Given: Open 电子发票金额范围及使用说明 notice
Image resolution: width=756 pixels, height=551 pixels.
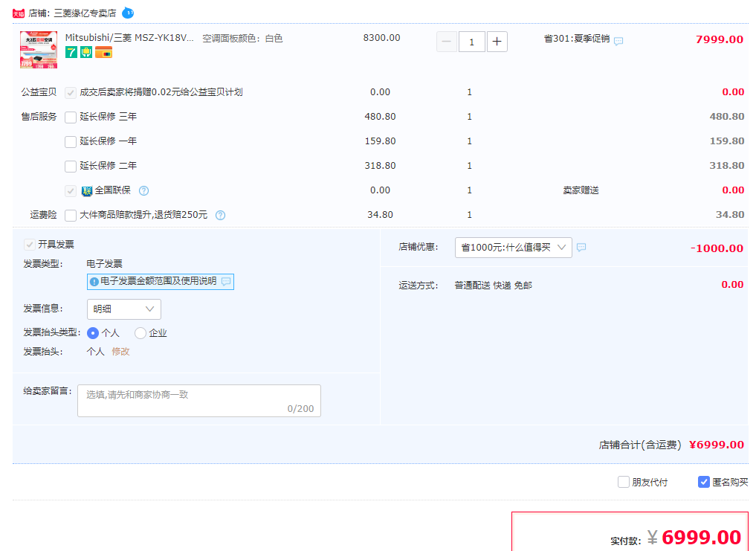Looking at the screenshot, I should coord(161,281).
